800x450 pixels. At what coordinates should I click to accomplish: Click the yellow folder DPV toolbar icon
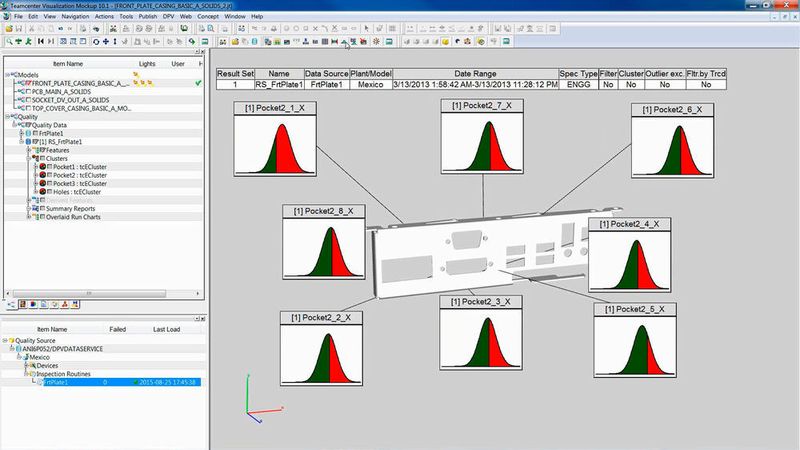(x=235, y=41)
